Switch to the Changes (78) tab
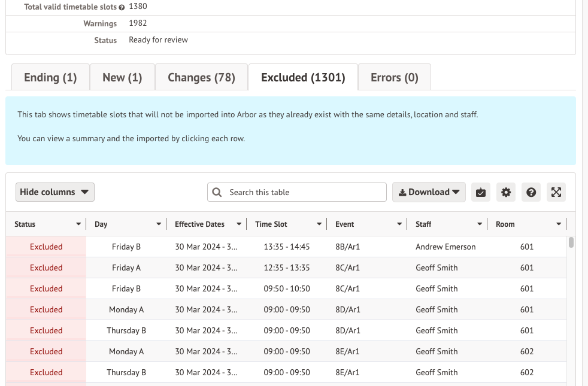Image resolution: width=588 pixels, height=386 pixels. (x=201, y=78)
